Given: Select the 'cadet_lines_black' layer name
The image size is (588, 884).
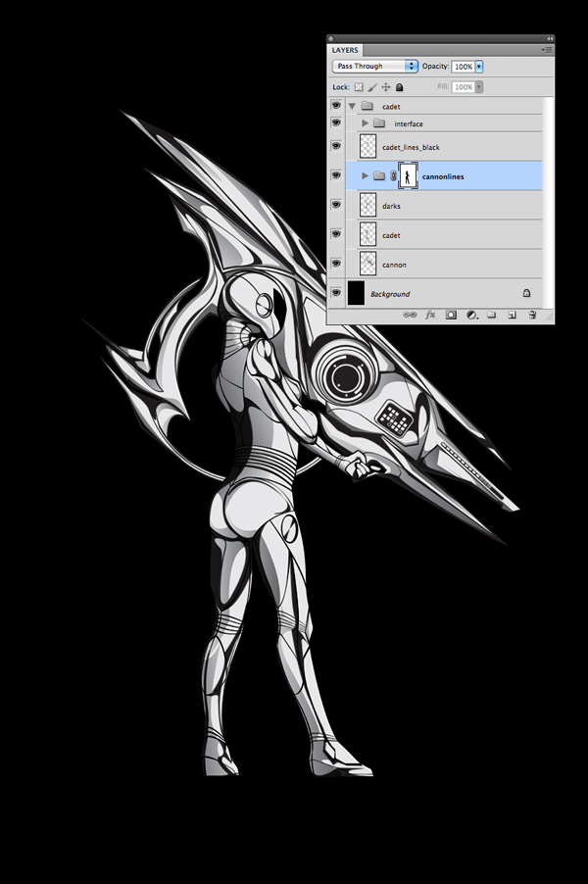Looking at the screenshot, I should (411, 147).
